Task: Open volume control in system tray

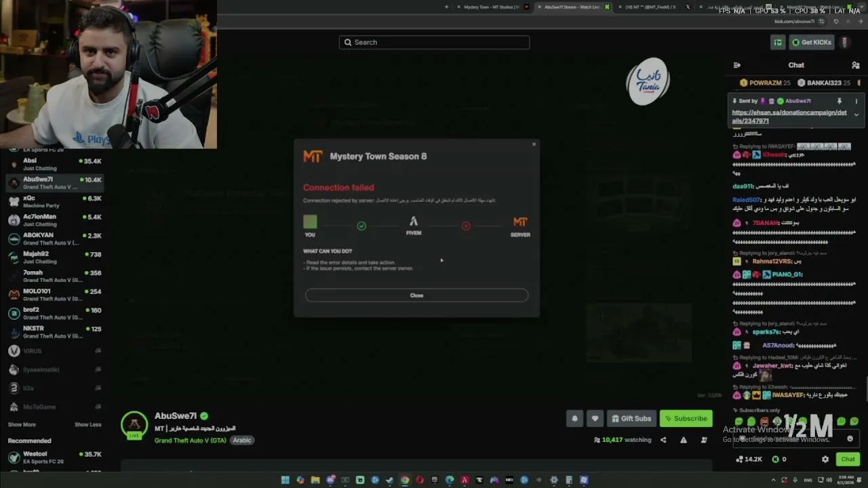Action: (x=829, y=480)
